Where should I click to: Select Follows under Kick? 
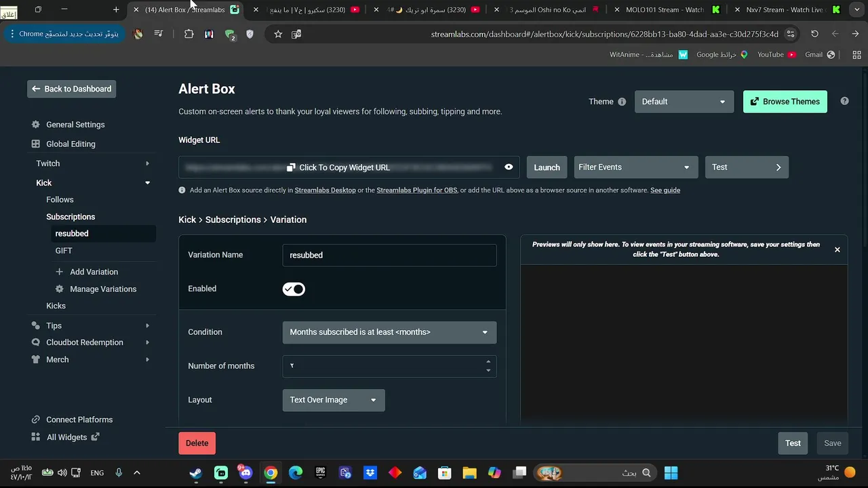[60, 199]
